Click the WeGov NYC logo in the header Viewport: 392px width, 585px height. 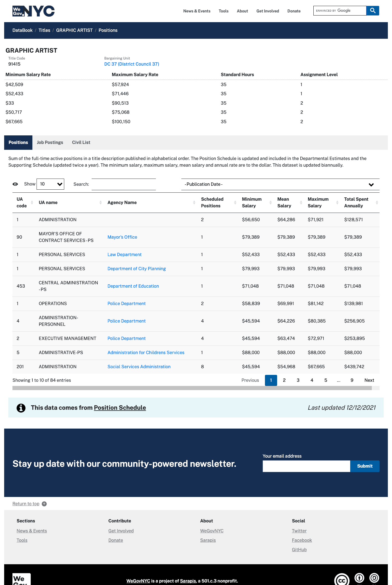(x=33, y=11)
